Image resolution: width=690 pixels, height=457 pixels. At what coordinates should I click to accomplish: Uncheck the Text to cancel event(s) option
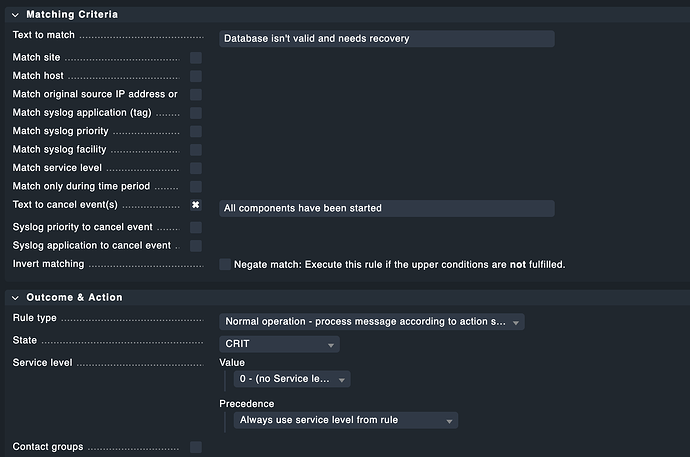[x=196, y=205]
